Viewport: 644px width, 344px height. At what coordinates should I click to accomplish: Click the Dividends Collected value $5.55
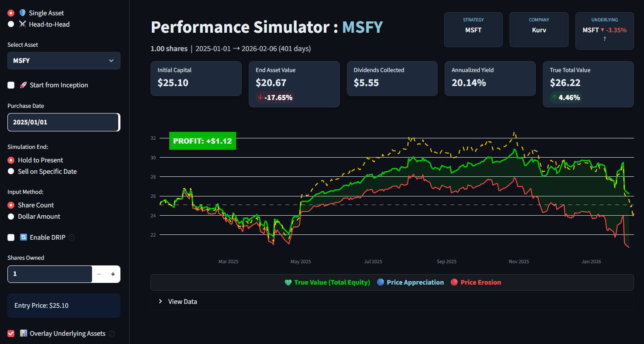click(366, 83)
